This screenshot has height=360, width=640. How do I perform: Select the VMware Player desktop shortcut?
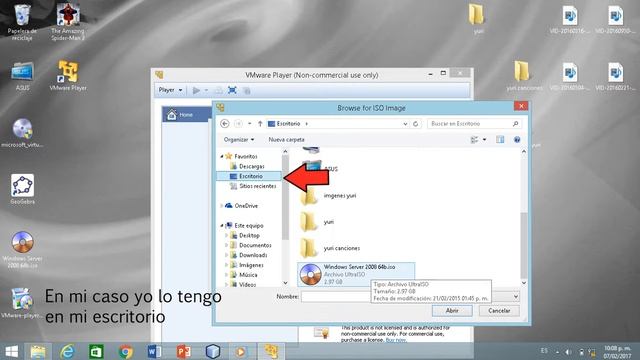[x=68, y=76]
